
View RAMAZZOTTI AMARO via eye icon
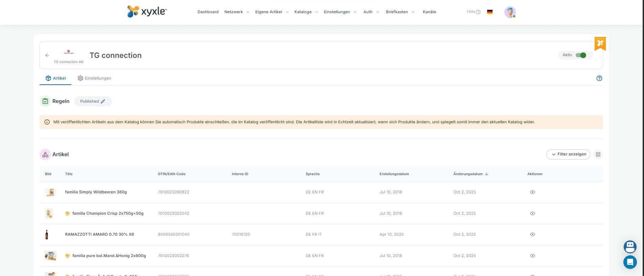[532, 234]
